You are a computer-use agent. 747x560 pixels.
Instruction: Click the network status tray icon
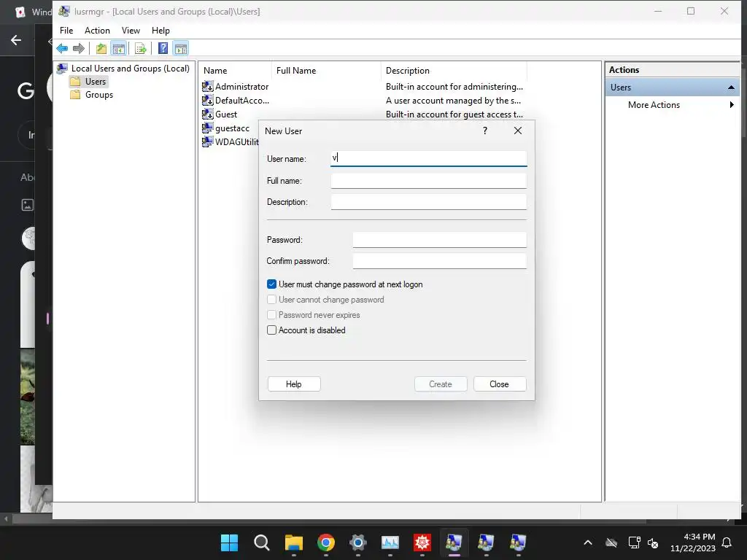coord(634,542)
